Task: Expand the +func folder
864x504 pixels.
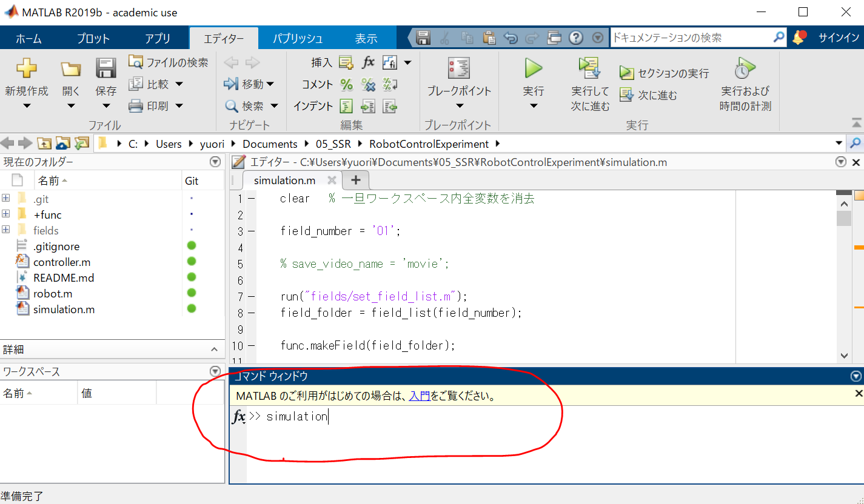Action: 6,214
